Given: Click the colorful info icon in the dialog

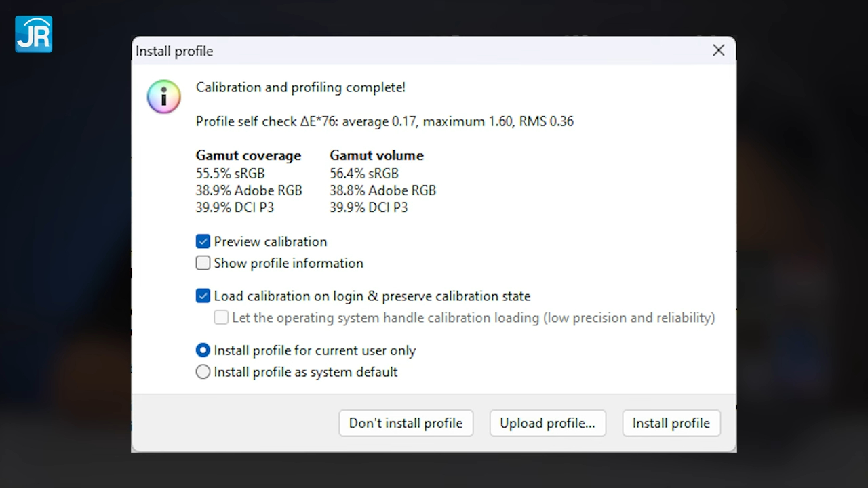Looking at the screenshot, I should (164, 96).
